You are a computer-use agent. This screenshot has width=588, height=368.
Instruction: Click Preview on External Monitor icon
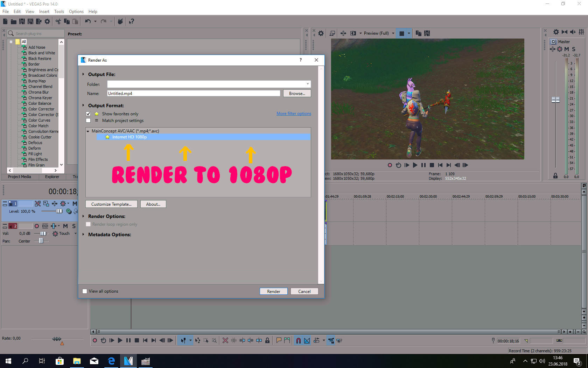click(332, 33)
